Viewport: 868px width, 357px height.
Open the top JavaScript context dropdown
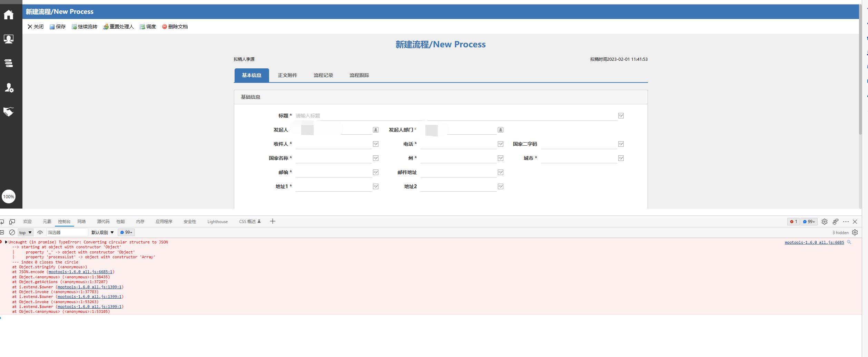pos(26,233)
